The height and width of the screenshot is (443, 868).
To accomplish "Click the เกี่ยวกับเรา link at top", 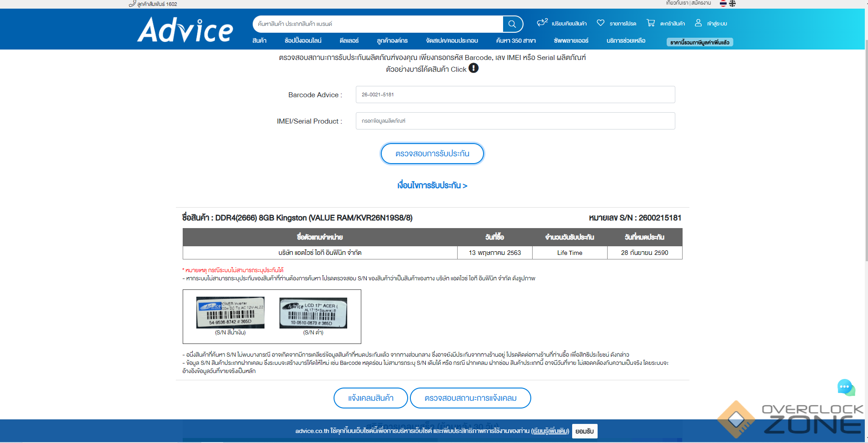I will click(677, 3).
